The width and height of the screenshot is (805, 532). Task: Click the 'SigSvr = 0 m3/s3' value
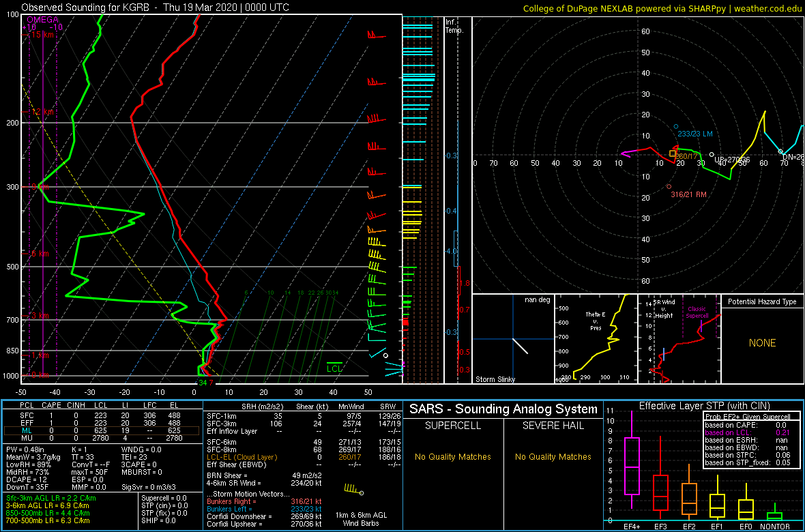click(x=150, y=487)
